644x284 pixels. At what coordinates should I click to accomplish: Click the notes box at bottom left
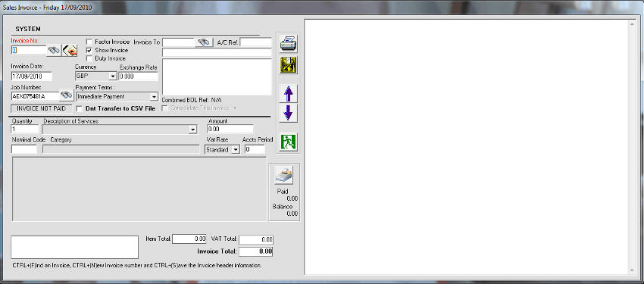coord(75,247)
